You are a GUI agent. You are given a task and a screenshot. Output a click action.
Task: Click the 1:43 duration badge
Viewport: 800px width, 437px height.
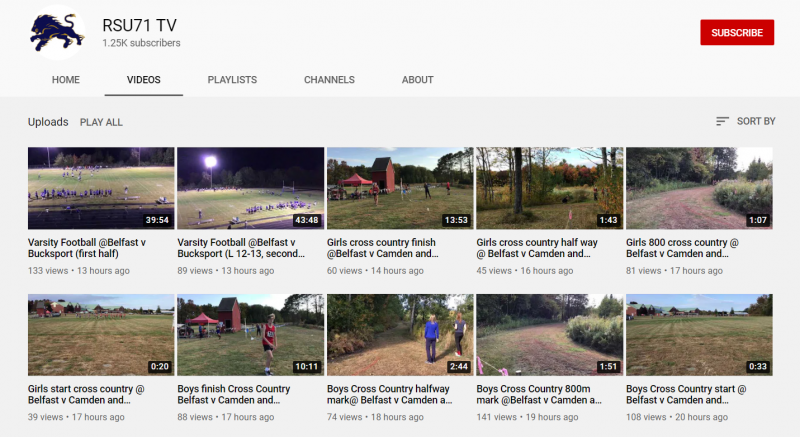point(608,220)
